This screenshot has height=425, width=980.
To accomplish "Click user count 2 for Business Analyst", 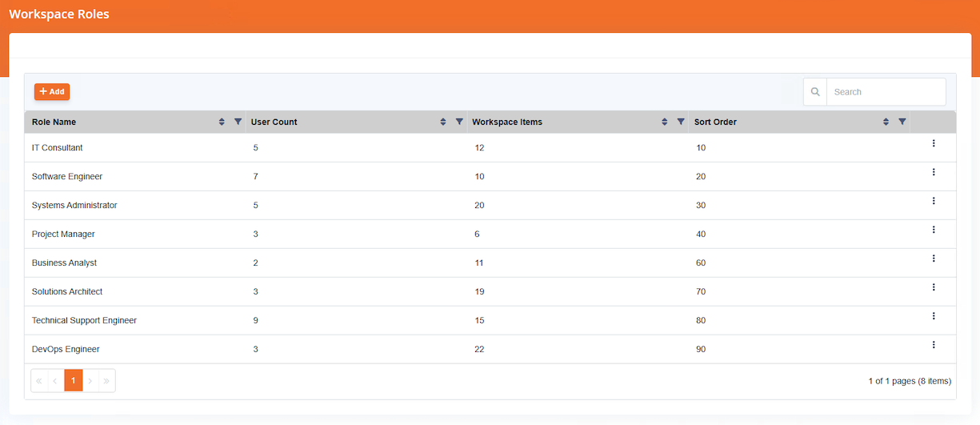I will (256, 263).
